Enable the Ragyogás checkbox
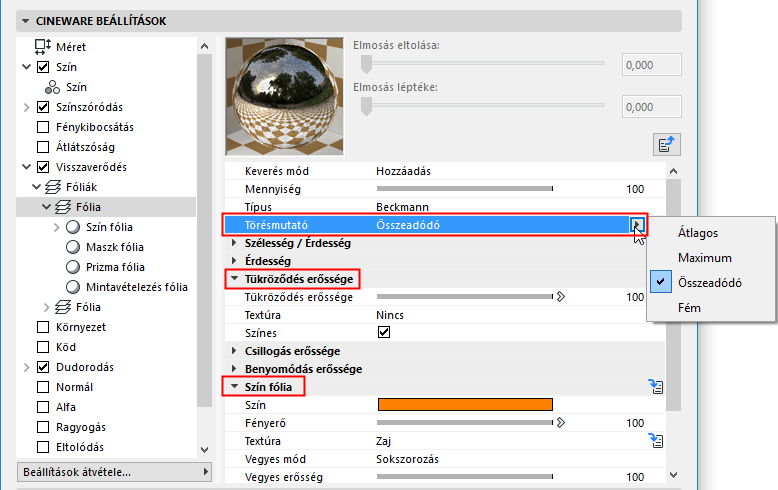The image size is (778, 490). click(43, 427)
